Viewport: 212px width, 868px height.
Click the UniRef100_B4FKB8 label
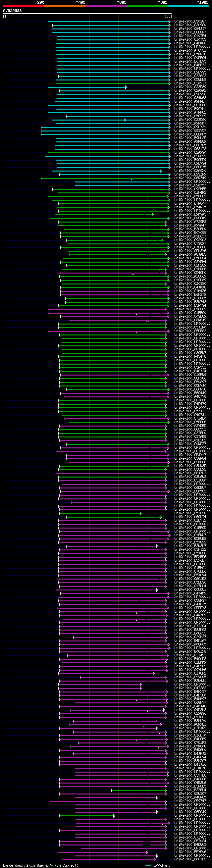pos(190,43)
